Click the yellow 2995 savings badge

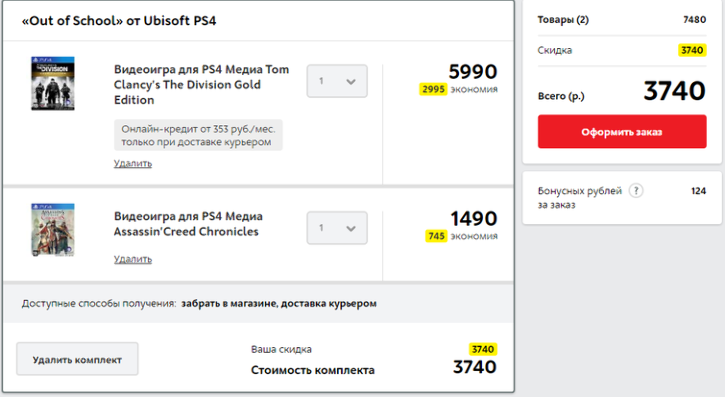[x=433, y=89]
